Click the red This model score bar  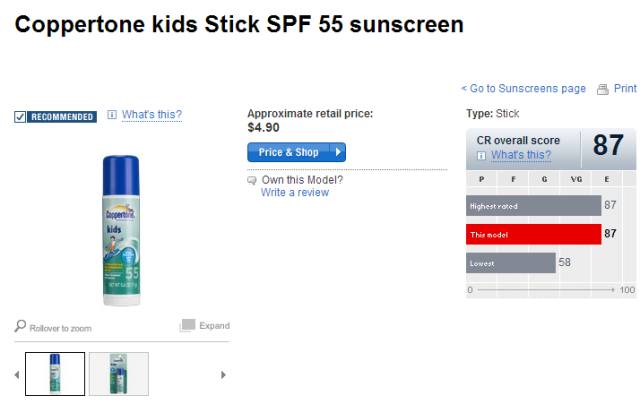point(534,233)
